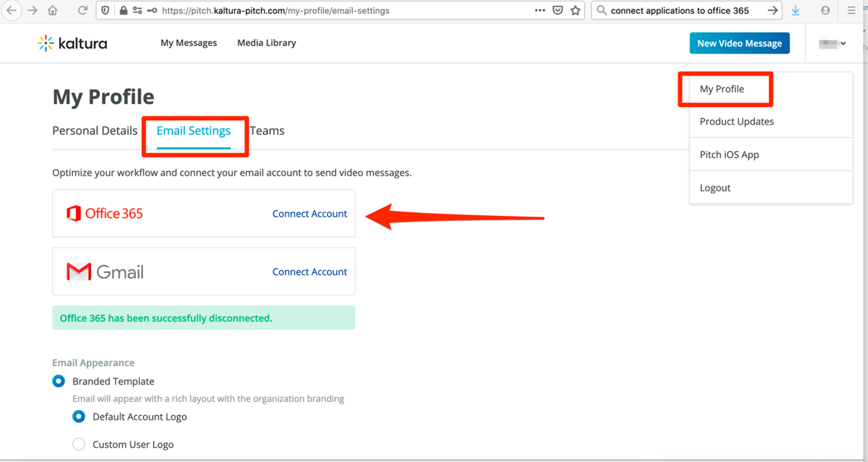The width and height of the screenshot is (868, 462).
Task: Switch to the Teams tab
Action: [267, 130]
